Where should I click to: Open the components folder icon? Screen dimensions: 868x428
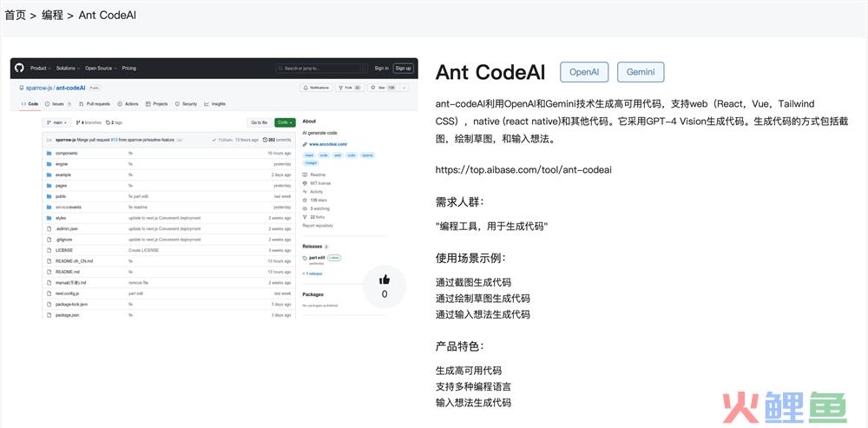point(49,153)
